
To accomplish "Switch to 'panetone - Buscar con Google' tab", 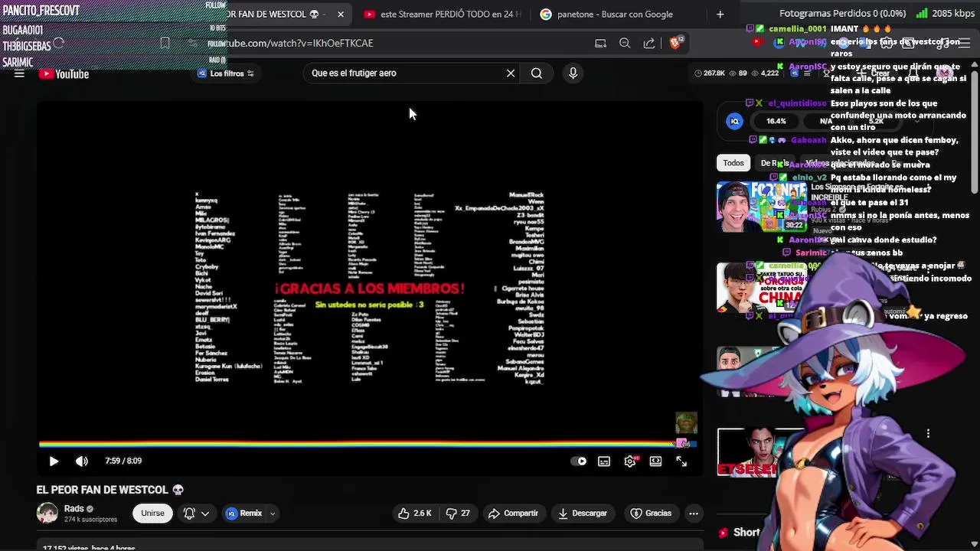I will [607, 14].
